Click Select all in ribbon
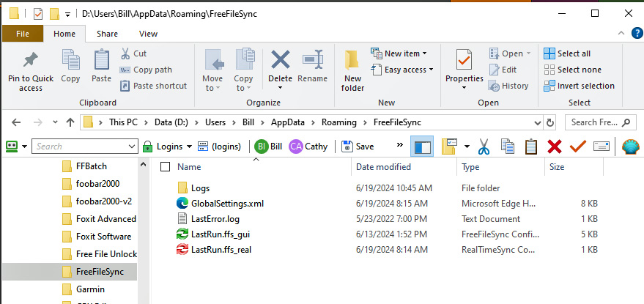Screen dimensions: 644x304 click(x=567, y=53)
